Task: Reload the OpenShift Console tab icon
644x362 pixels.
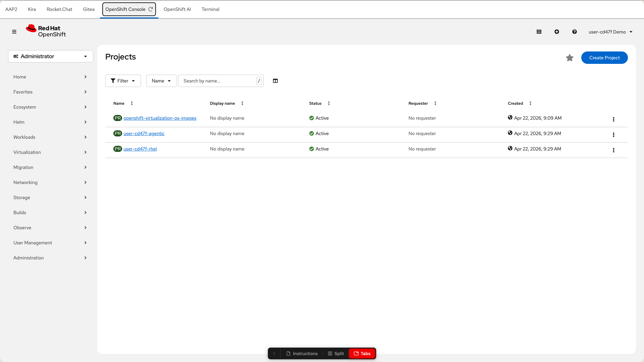Action: point(151,9)
